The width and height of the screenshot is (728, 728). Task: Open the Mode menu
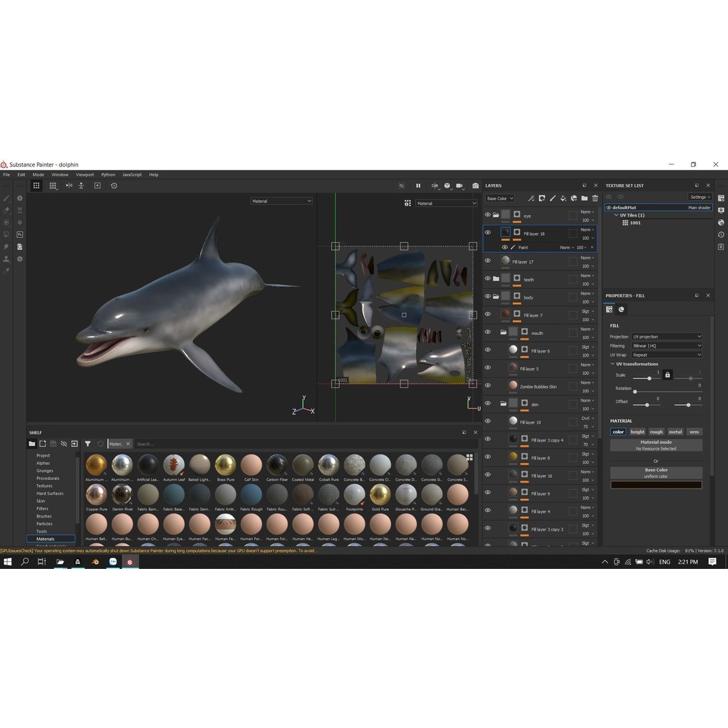point(38,175)
